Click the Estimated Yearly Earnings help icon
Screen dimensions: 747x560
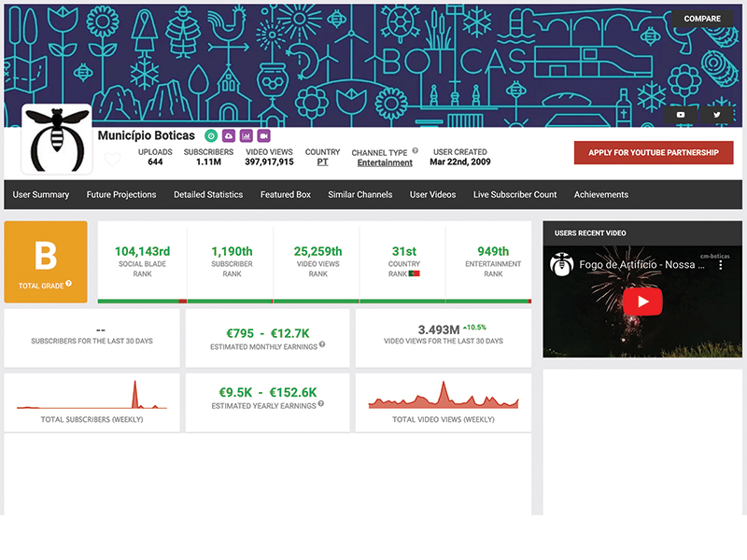pos(321,403)
